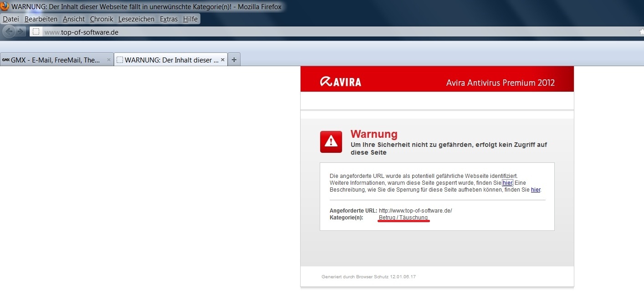Click the Avira logo in the red header
The width and height of the screenshot is (644, 307).
pyautogui.click(x=341, y=82)
